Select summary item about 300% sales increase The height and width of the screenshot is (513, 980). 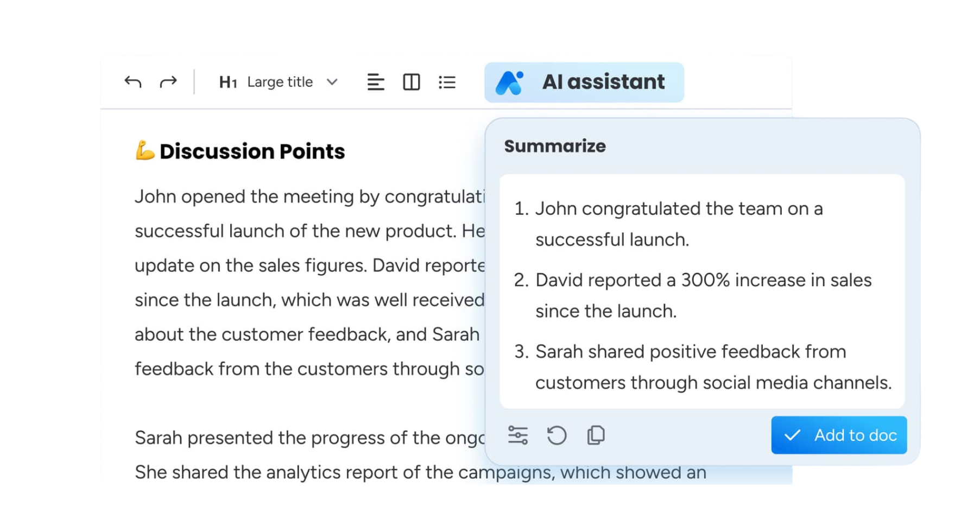click(x=703, y=295)
